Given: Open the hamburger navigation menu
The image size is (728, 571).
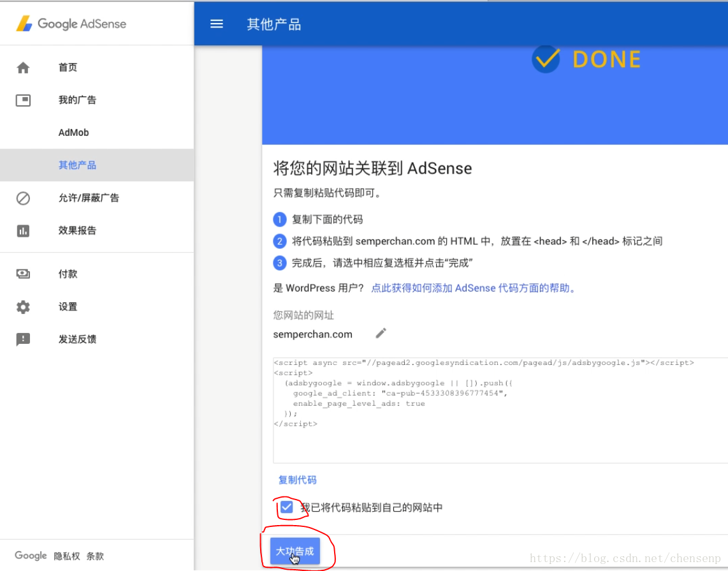Looking at the screenshot, I should [216, 24].
